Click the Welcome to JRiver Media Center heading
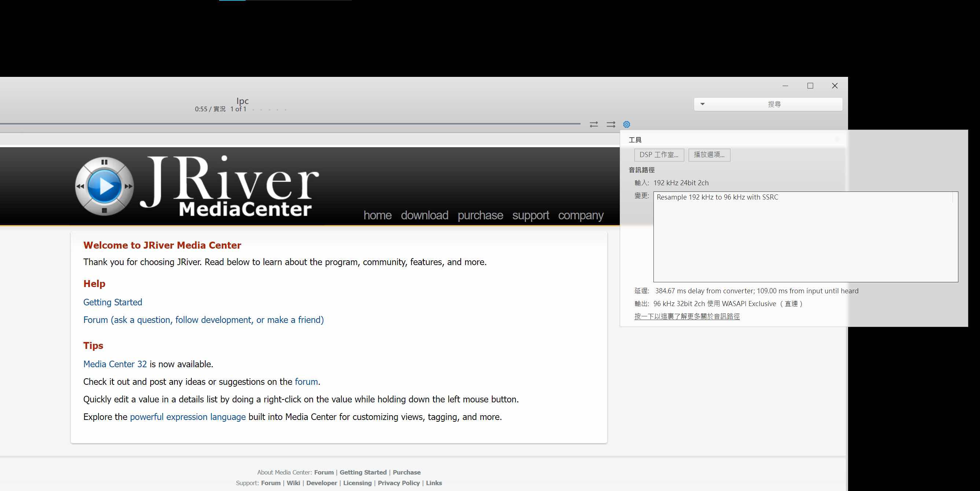This screenshot has width=980, height=491. [x=162, y=245]
